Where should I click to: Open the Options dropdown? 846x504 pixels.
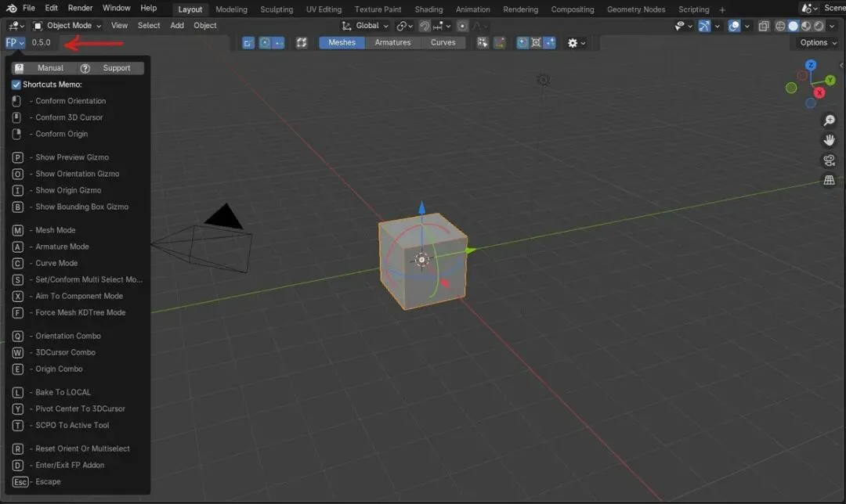point(818,42)
